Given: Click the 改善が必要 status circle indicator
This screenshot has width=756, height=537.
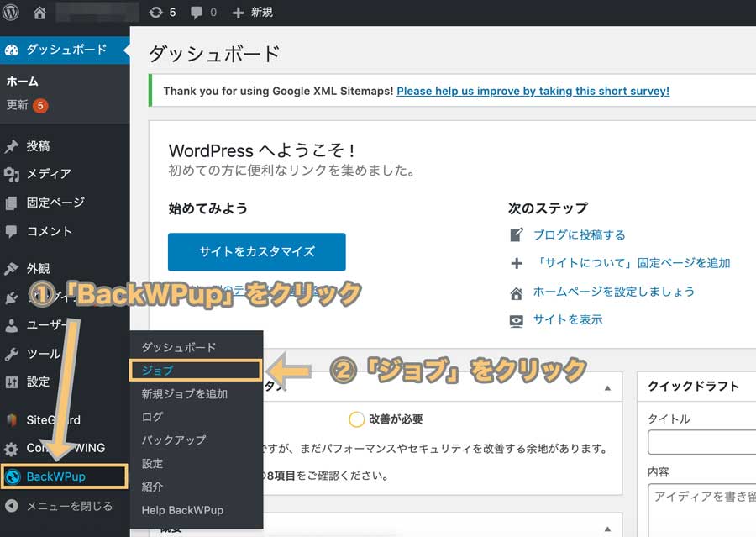Looking at the screenshot, I should click(x=356, y=419).
